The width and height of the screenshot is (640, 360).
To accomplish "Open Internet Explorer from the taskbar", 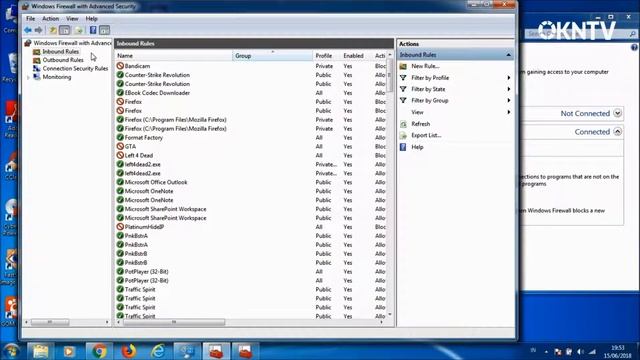I will click(x=158, y=351).
